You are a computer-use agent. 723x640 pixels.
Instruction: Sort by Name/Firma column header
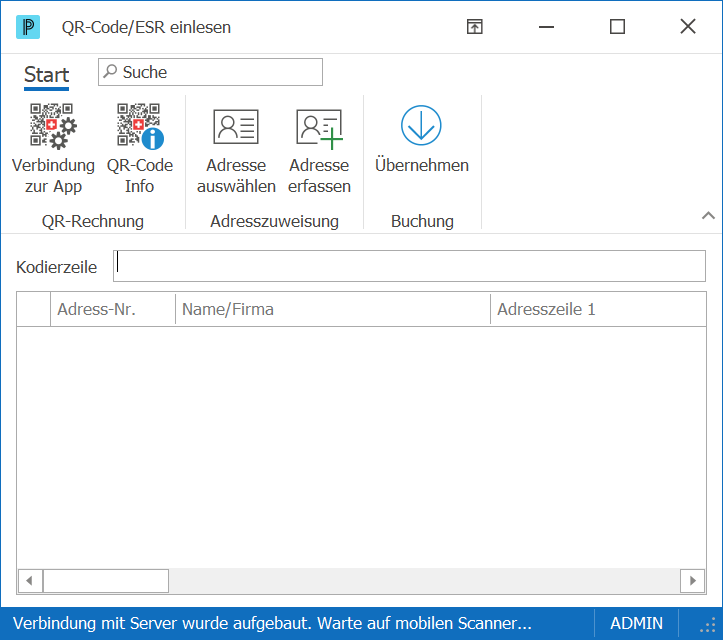coord(332,309)
